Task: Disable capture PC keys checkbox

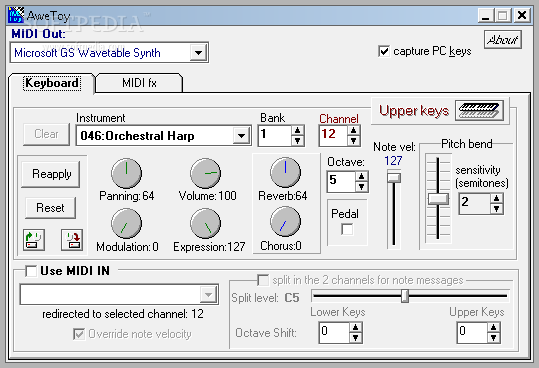Action: click(x=384, y=52)
